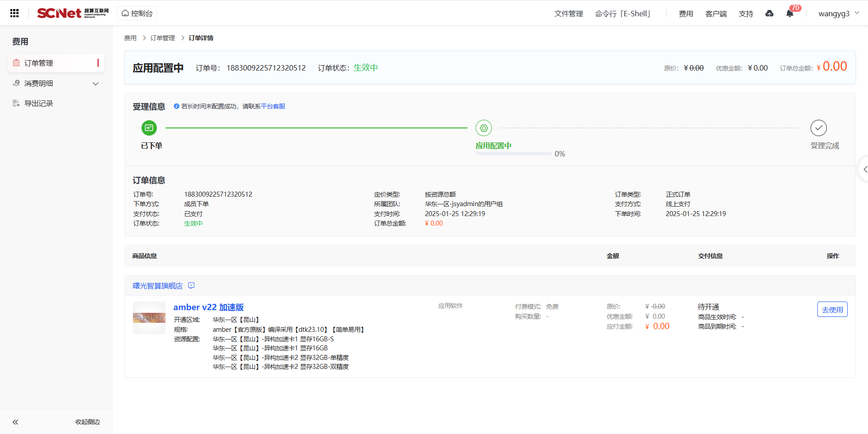Click the 收起侧边 label
The image size is (868, 434).
pos(88,422)
